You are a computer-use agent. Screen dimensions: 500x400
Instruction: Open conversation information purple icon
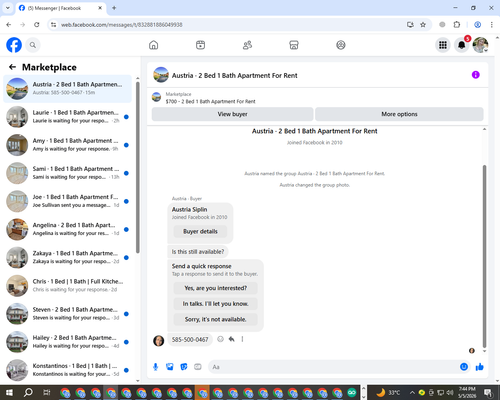[476, 75]
